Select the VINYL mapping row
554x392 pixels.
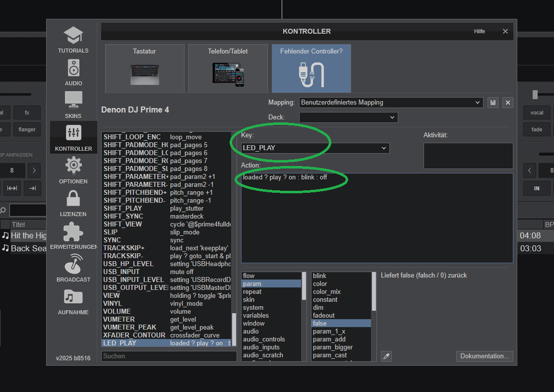pyautogui.click(x=167, y=303)
